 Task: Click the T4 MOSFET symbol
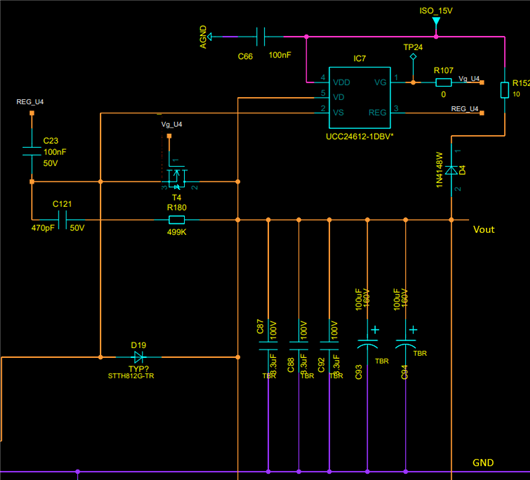point(176,177)
